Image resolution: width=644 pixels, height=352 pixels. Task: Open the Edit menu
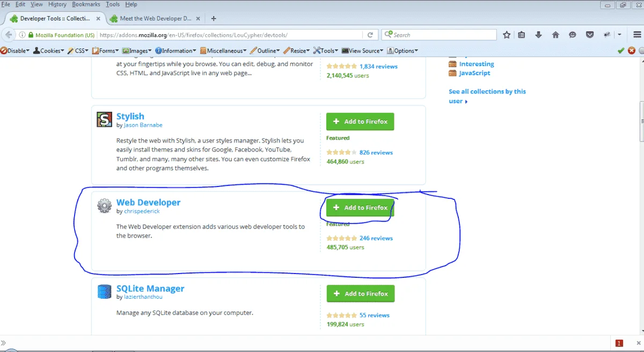point(20,4)
